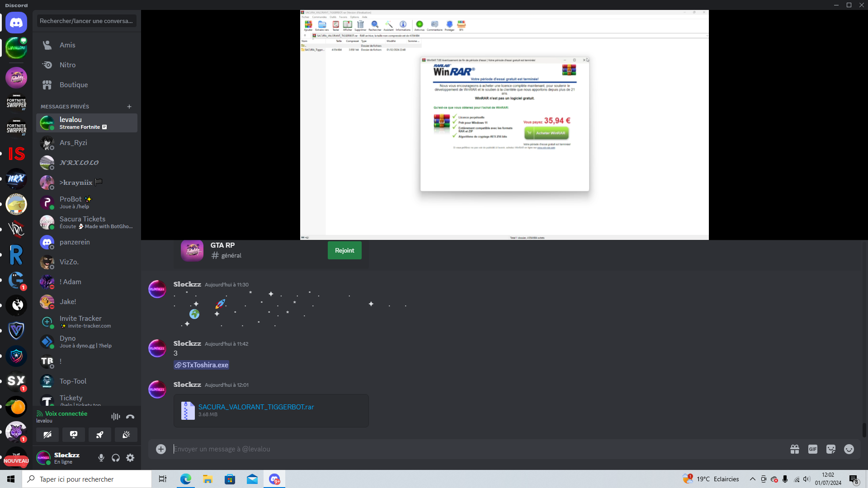This screenshot has height=488, width=868.
Task: Open the green levalou server icon
Action: [x=16, y=48]
